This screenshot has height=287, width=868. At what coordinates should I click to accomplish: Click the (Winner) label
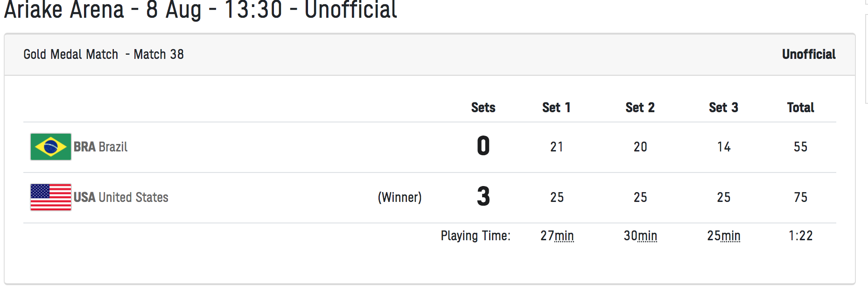coord(399,197)
